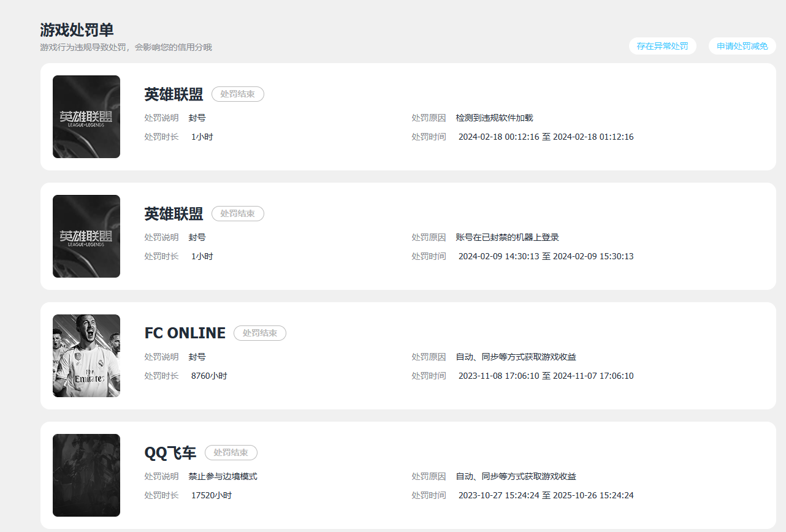786x532 pixels.
Task: Click the 1小时 duration on the 2024-02-18 card
Action: (x=202, y=137)
